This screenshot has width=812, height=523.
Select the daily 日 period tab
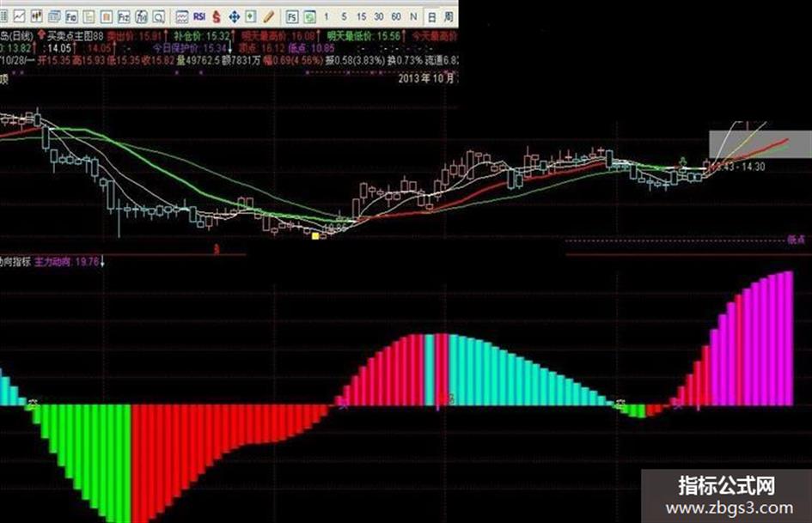[x=431, y=17]
